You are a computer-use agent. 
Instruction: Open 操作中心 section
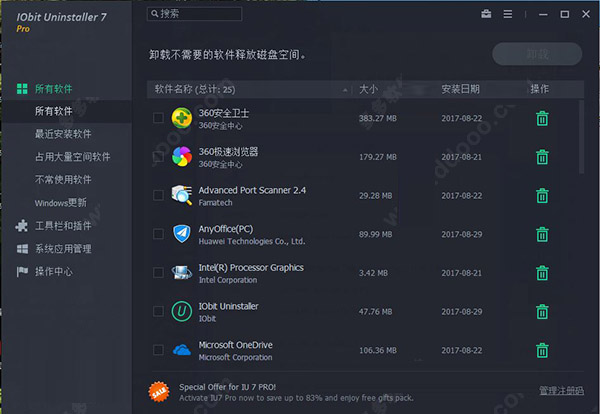[x=54, y=272]
